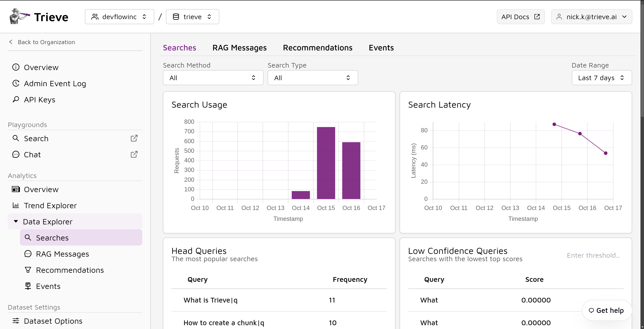This screenshot has width=644, height=329.
Task: Open the nick.k@trieve.ai account menu
Action: point(591,17)
